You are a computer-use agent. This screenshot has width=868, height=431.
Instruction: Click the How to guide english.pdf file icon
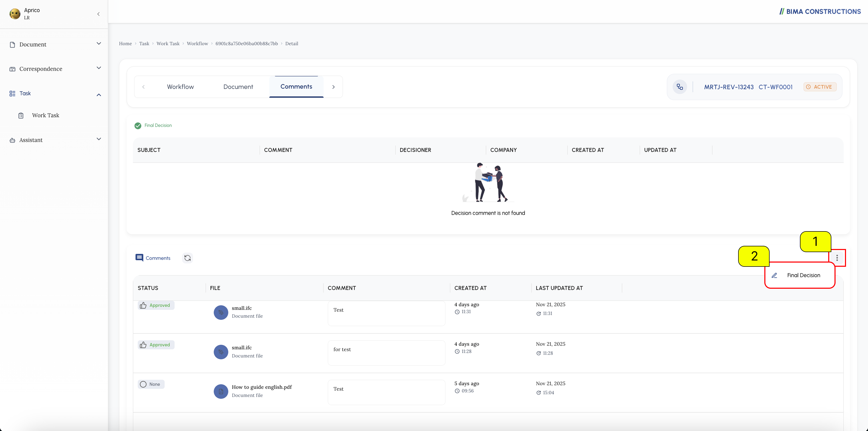[x=221, y=392]
